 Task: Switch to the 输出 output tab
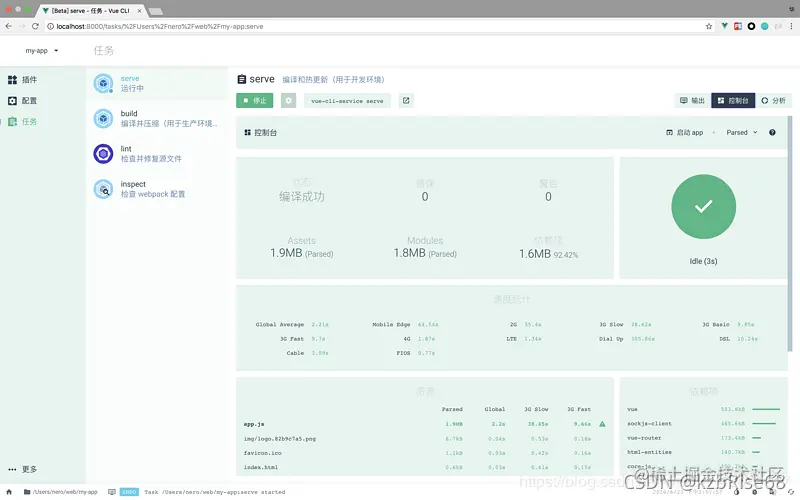pyautogui.click(x=692, y=101)
